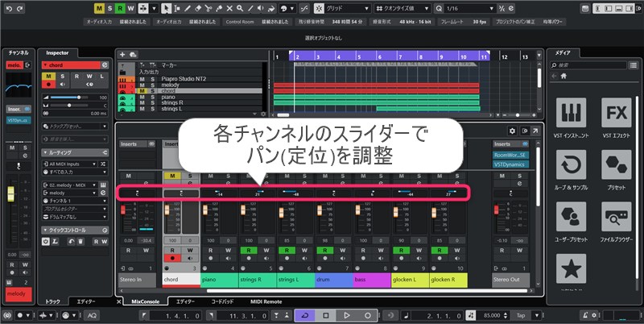Image resolution: width=644 pixels, height=324 pixels.
Task: Toggle global Read automation R button
Action: (120, 8)
